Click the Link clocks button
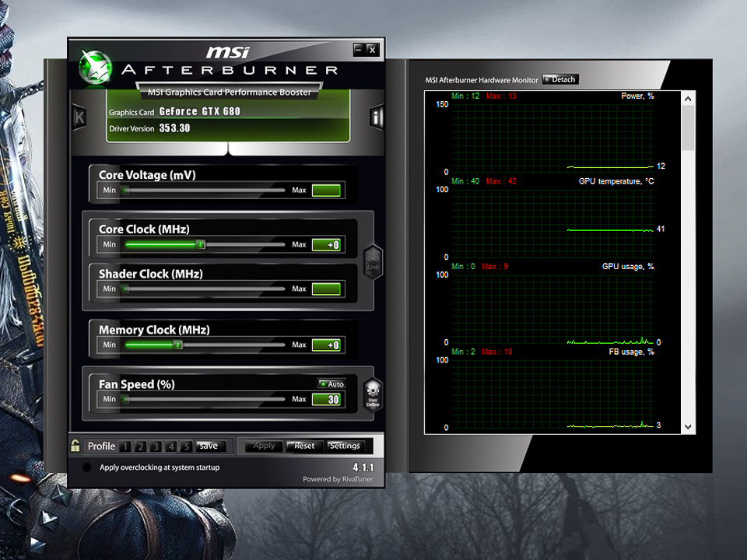 click(373, 261)
